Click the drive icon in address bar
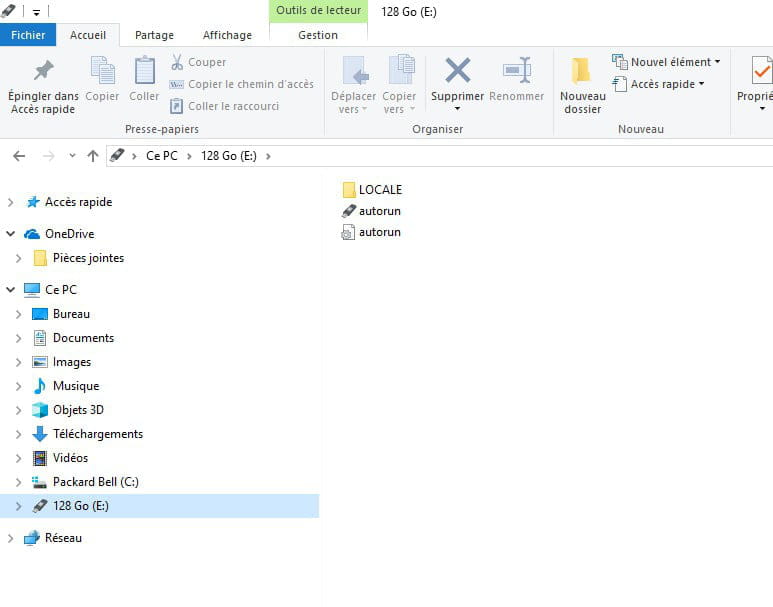Viewport: 773px width, 607px height. pyautogui.click(x=117, y=155)
